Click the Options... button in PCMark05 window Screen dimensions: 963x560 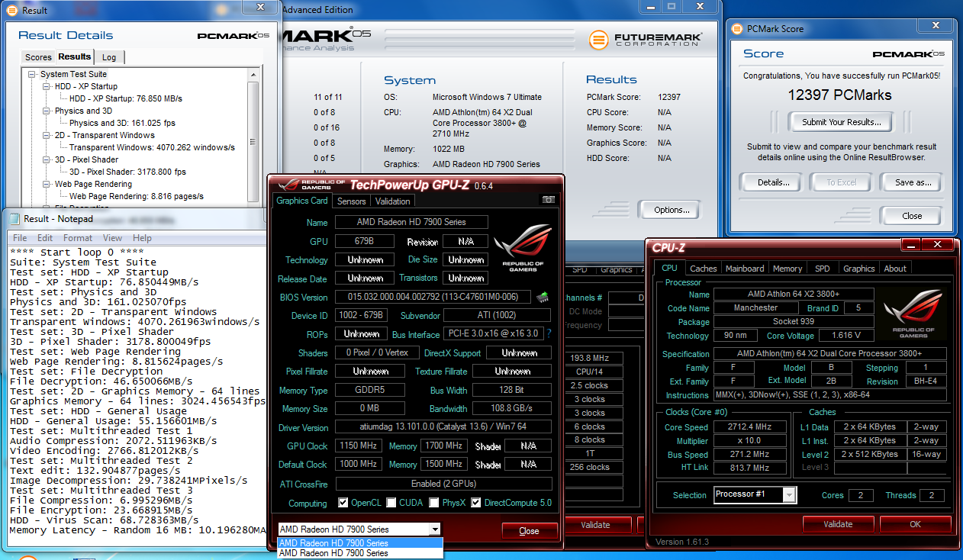pos(672,210)
